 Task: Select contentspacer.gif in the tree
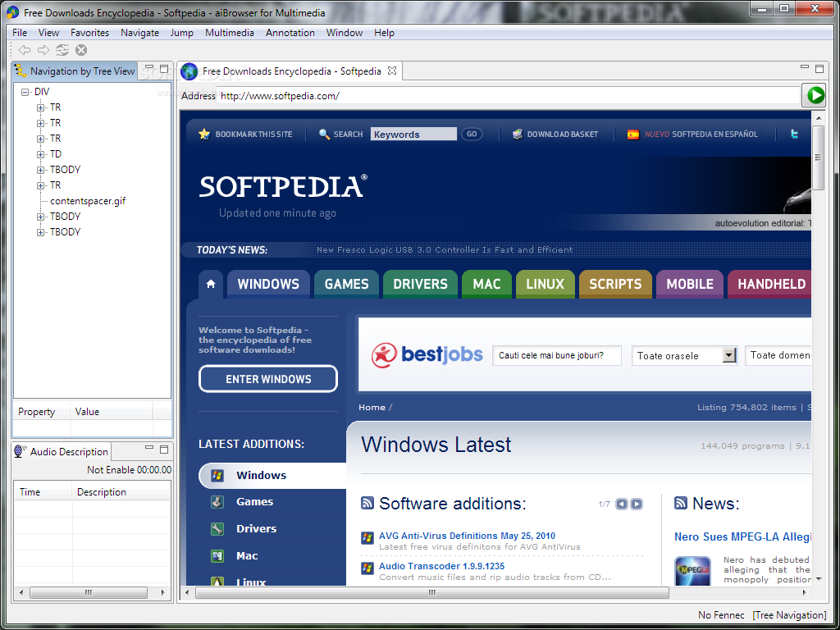[x=88, y=201]
